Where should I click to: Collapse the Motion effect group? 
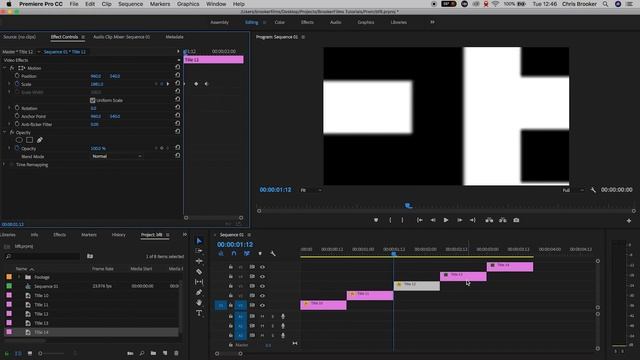coord(4,68)
